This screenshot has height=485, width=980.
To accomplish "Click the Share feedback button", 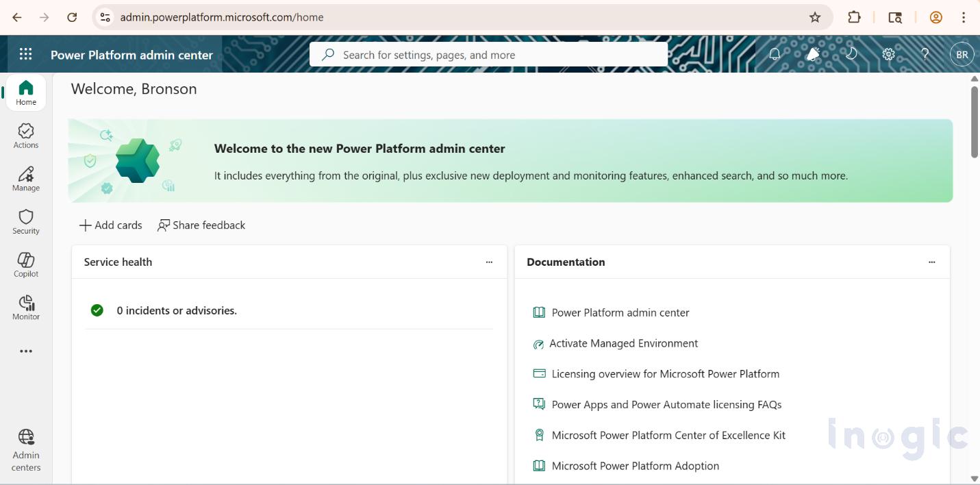I will pyautogui.click(x=201, y=225).
